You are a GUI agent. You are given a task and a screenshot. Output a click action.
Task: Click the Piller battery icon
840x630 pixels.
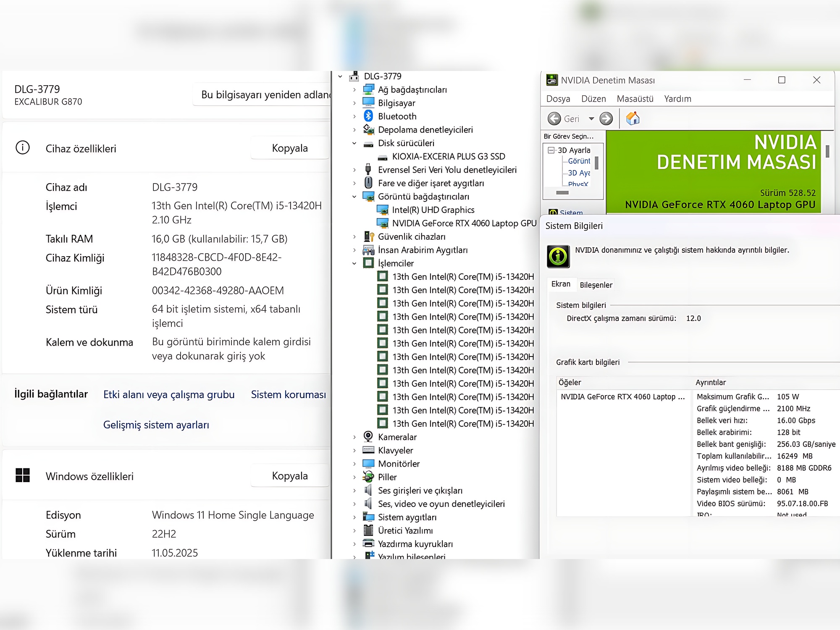tap(368, 477)
